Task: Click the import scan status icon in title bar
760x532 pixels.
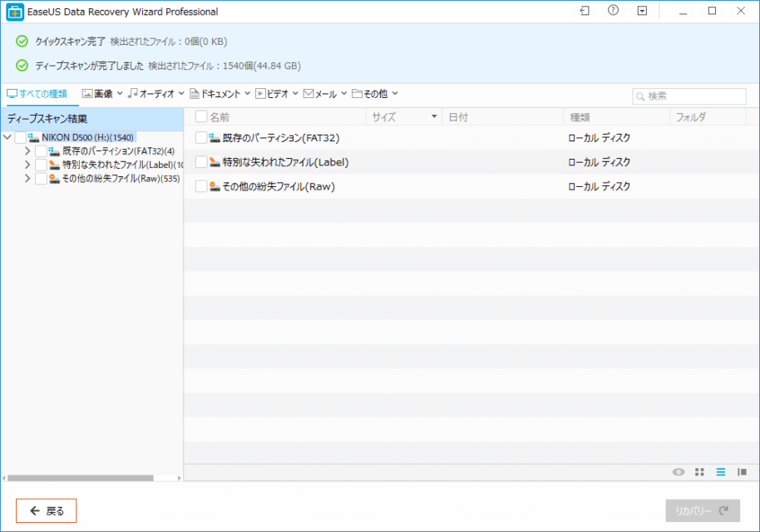Action: point(585,11)
